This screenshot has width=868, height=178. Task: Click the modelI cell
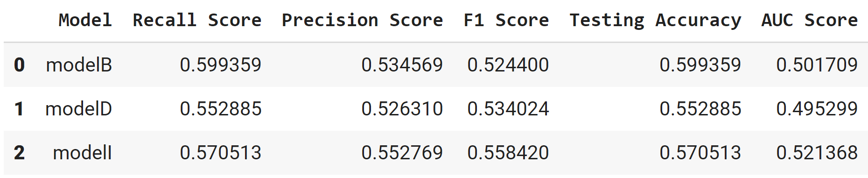(82, 153)
